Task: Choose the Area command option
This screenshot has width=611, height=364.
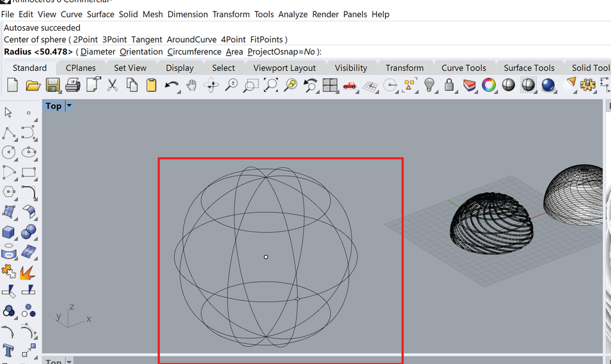Action: [234, 52]
